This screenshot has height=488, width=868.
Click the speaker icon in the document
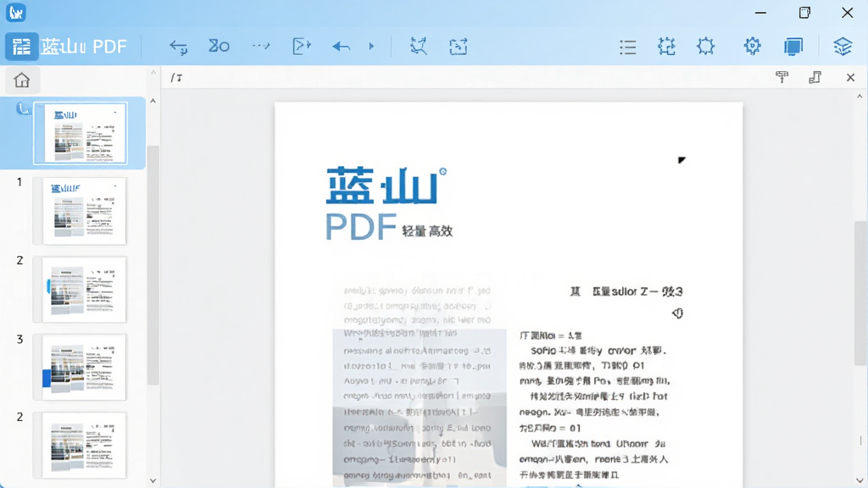coord(677,313)
